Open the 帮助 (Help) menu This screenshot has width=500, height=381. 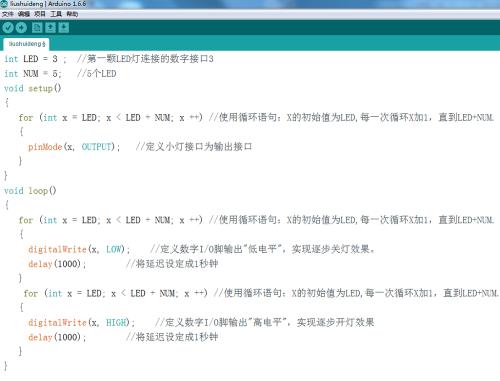click(72, 14)
